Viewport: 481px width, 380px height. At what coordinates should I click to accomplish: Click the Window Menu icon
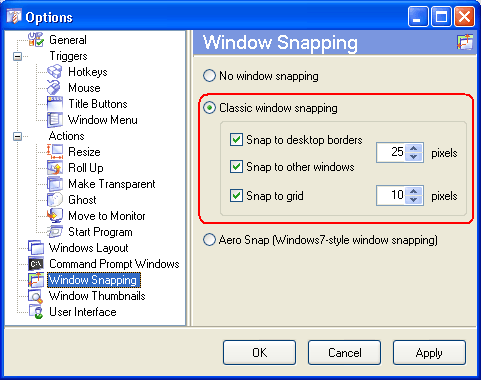pos(55,120)
